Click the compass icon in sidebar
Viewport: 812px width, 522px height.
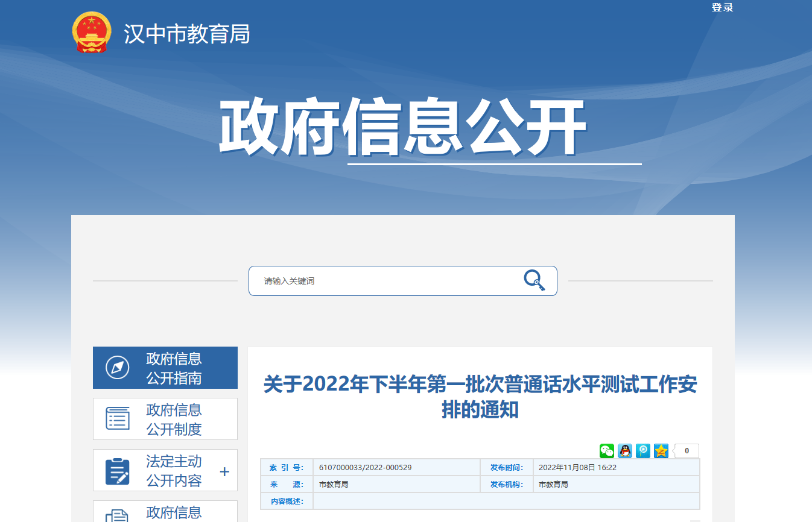coord(117,368)
